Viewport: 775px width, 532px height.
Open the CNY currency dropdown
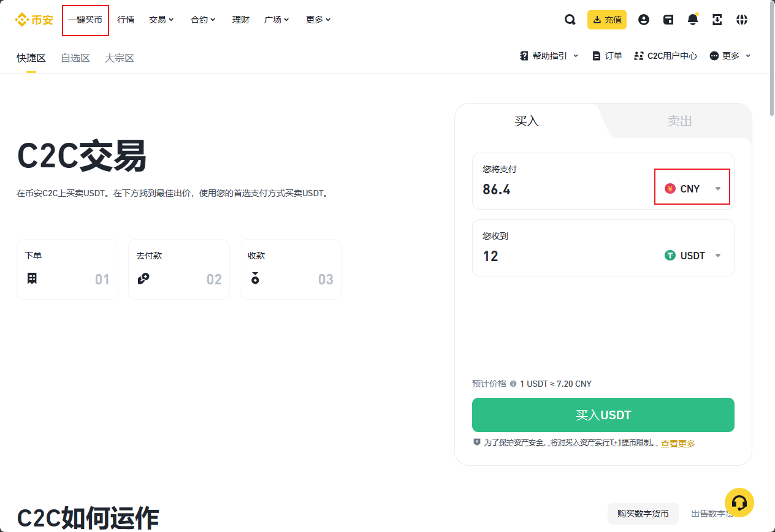[x=692, y=188]
